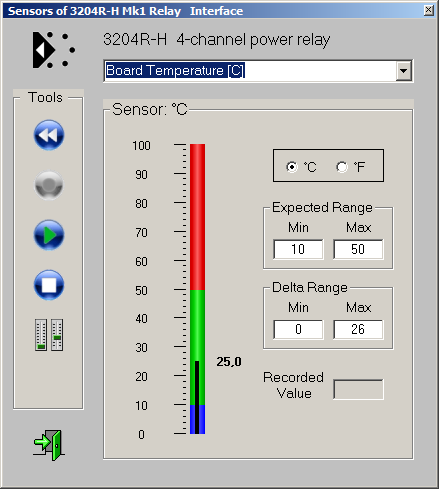The width and height of the screenshot is (439, 489).
Task: Click the rewind double-arrow tool button
Action: pos(49,135)
